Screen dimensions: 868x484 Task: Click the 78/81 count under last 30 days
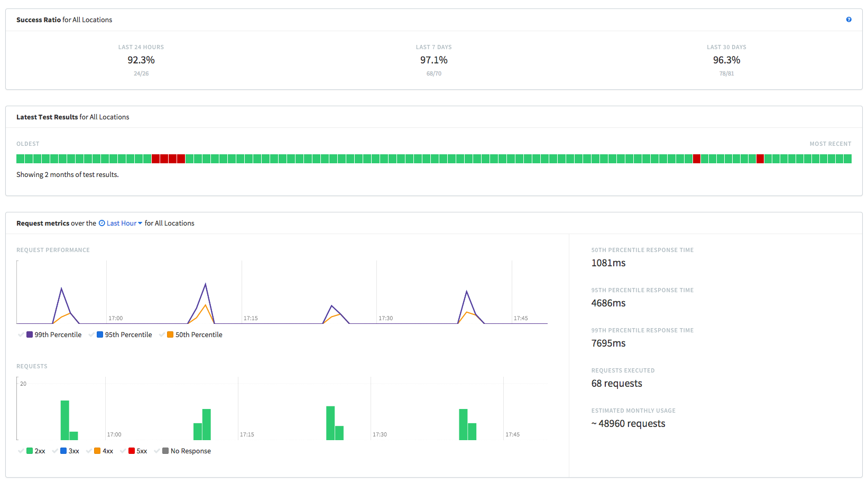[726, 73]
